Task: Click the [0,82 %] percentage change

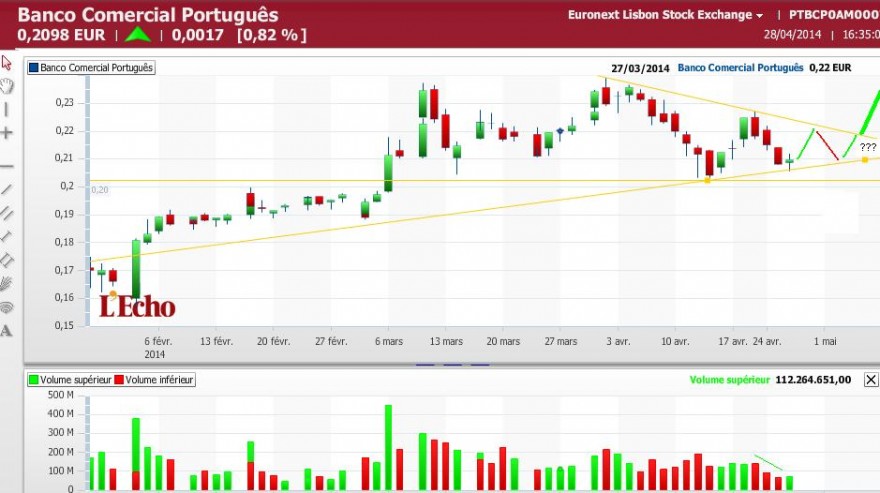Action: coord(272,35)
